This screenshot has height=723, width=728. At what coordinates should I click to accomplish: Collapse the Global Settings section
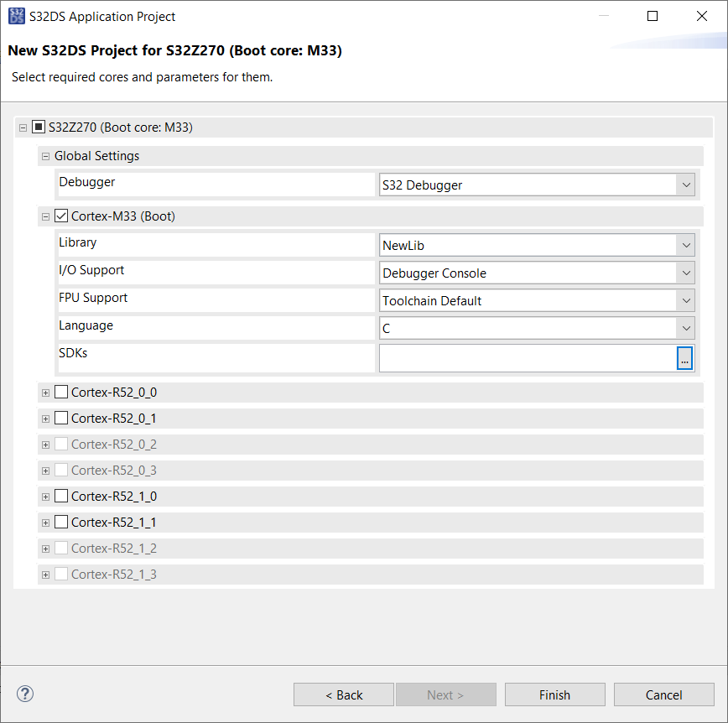click(x=45, y=156)
